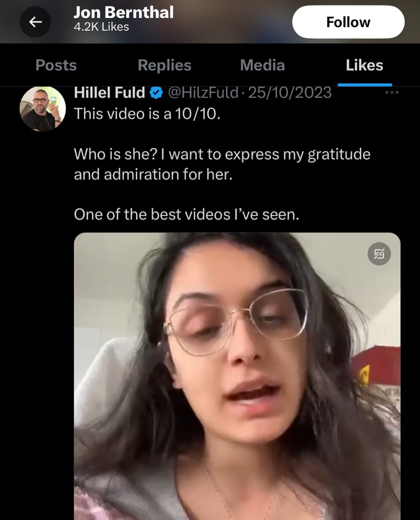Open the @HilzFuld handle link

203,92
